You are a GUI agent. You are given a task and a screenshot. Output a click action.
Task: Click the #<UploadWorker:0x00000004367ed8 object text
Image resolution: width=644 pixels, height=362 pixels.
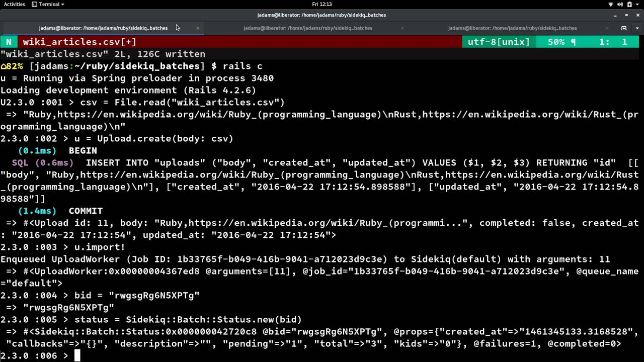[x=111, y=271]
